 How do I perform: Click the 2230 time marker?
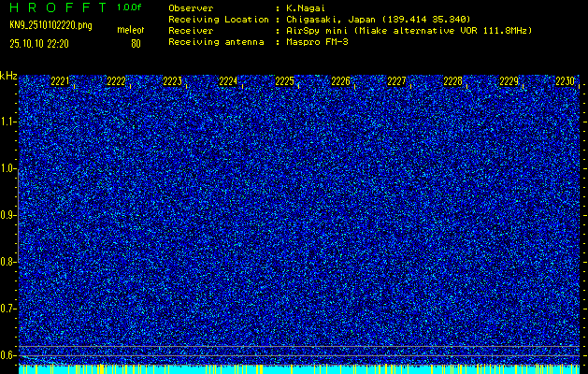pyautogui.click(x=565, y=82)
